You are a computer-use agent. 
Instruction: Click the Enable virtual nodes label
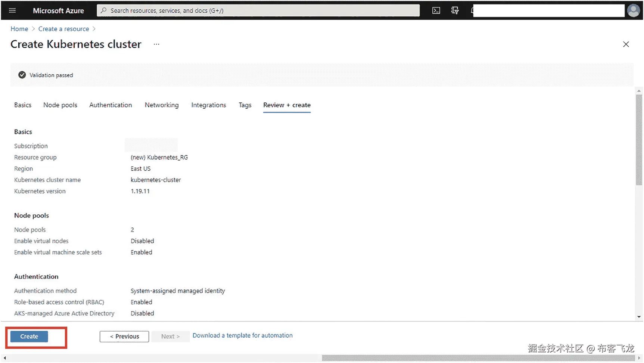coord(41,241)
